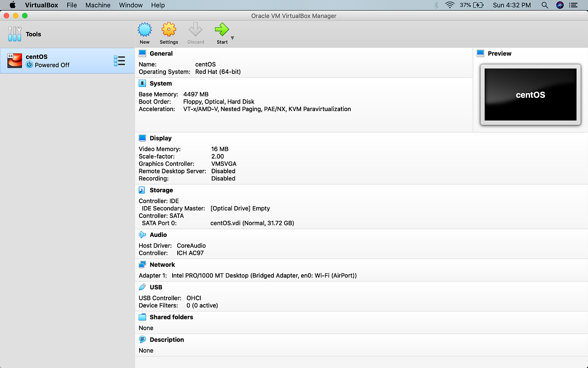The height and width of the screenshot is (368, 588).
Task: Open the Machine menu
Action: (x=98, y=5)
